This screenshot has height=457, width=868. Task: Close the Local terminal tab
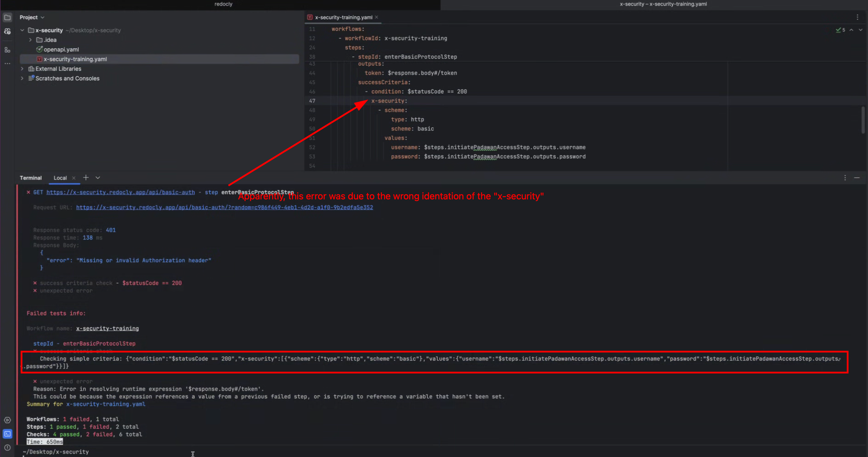74,178
